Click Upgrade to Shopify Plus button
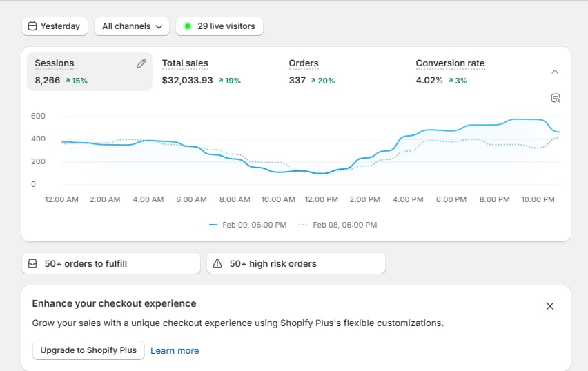This screenshot has height=371, width=588. coord(88,350)
